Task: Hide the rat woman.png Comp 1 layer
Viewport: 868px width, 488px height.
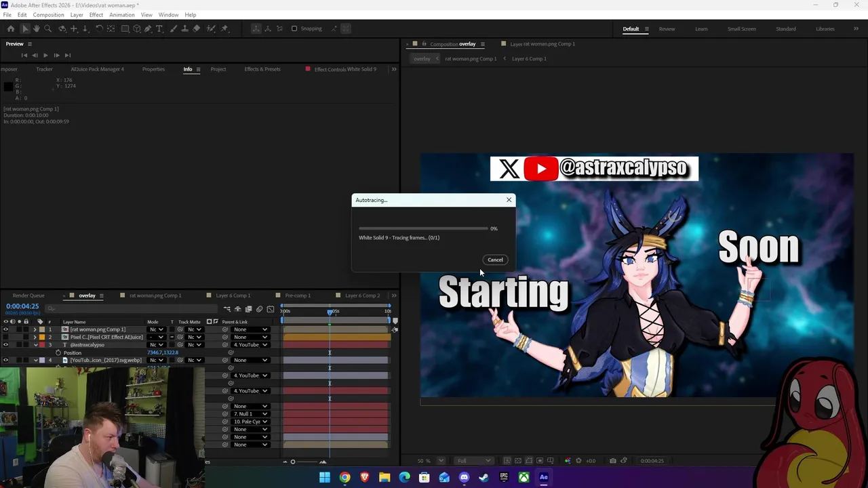Action: tap(5, 329)
